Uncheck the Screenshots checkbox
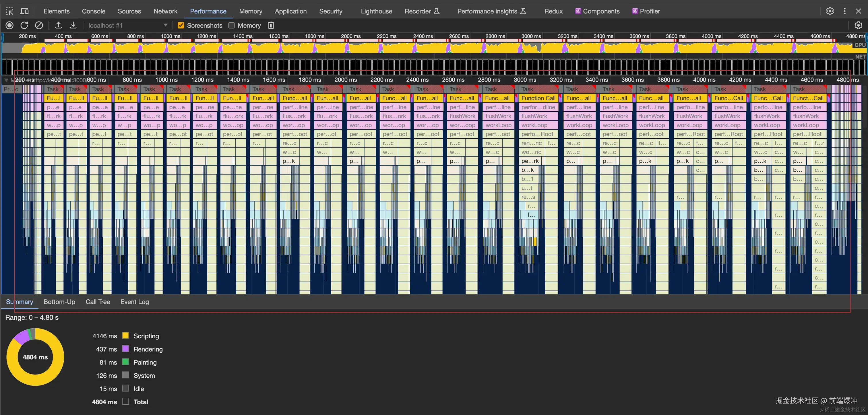868x415 pixels. click(181, 26)
